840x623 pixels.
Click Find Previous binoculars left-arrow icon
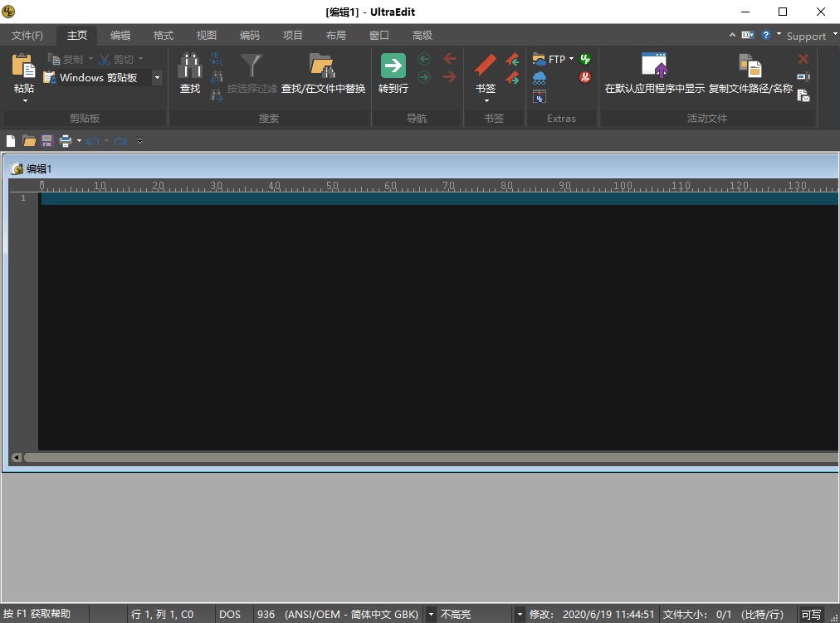point(217,77)
